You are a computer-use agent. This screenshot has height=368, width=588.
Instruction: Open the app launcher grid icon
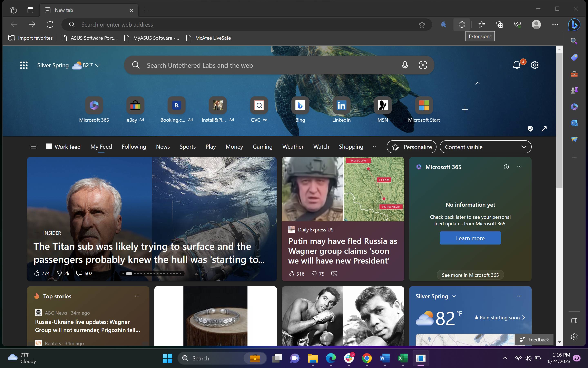pyautogui.click(x=24, y=65)
